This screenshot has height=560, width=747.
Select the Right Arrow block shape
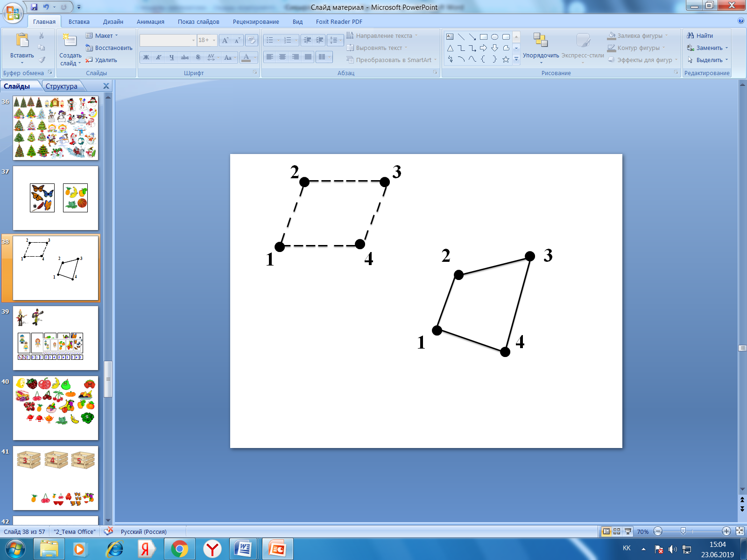pos(484,48)
